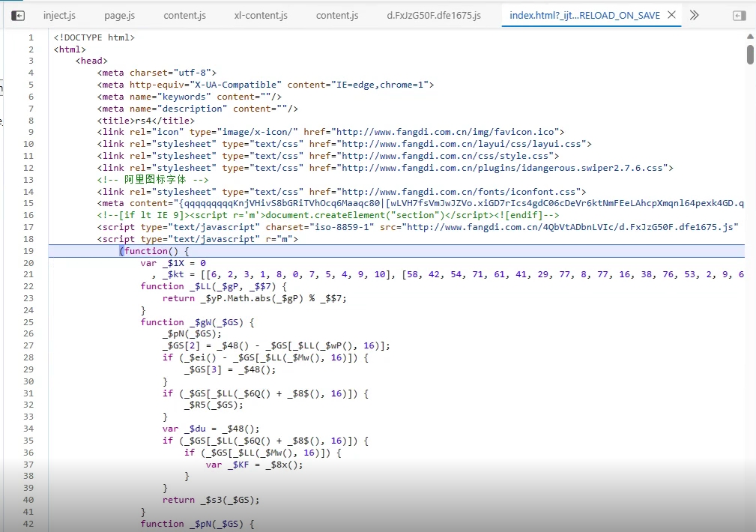The image size is (756, 532).
Task: Open the content.js tab beside d.FxJzG50F.dfe1675.js
Action: coord(337,16)
